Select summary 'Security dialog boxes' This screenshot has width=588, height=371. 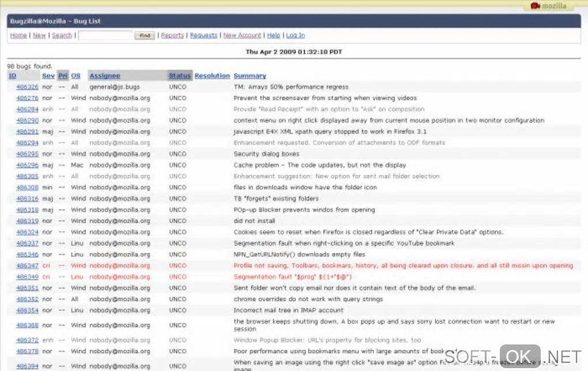[267, 154]
